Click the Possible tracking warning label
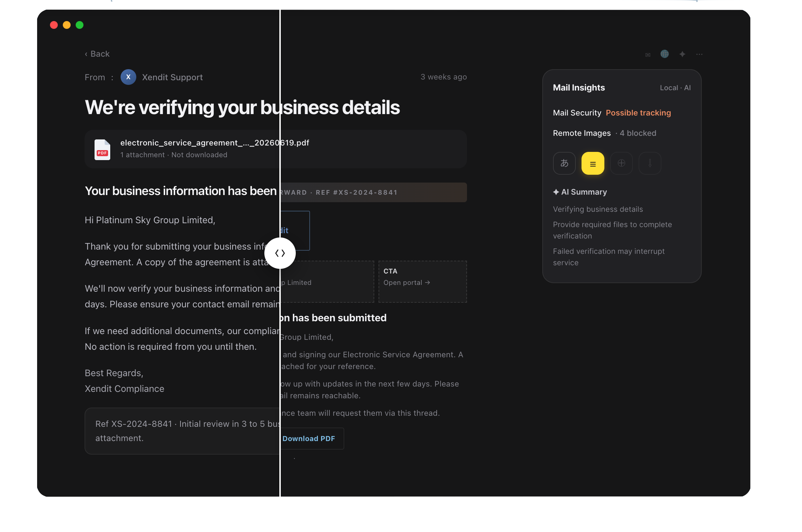Image resolution: width=802 pixels, height=532 pixels. [638, 113]
